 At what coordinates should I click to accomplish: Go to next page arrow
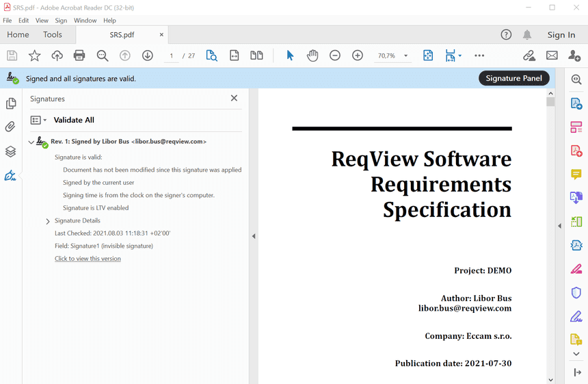point(148,55)
